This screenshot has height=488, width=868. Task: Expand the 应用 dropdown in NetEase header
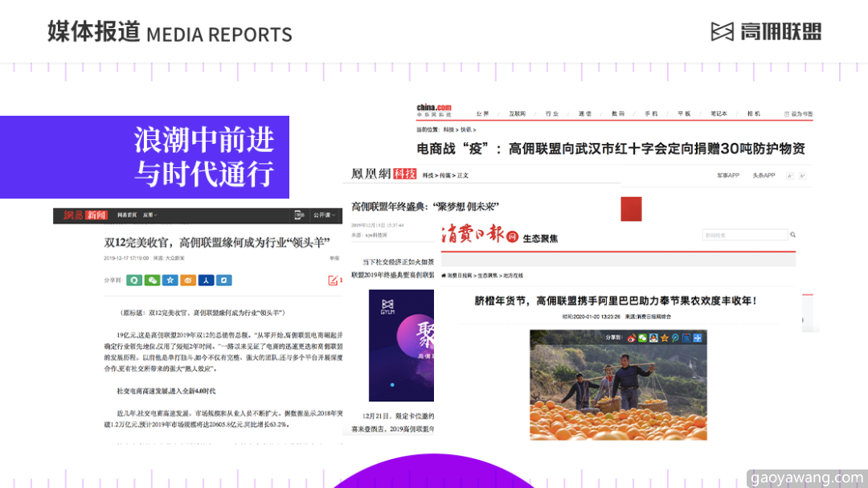click(150, 215)
